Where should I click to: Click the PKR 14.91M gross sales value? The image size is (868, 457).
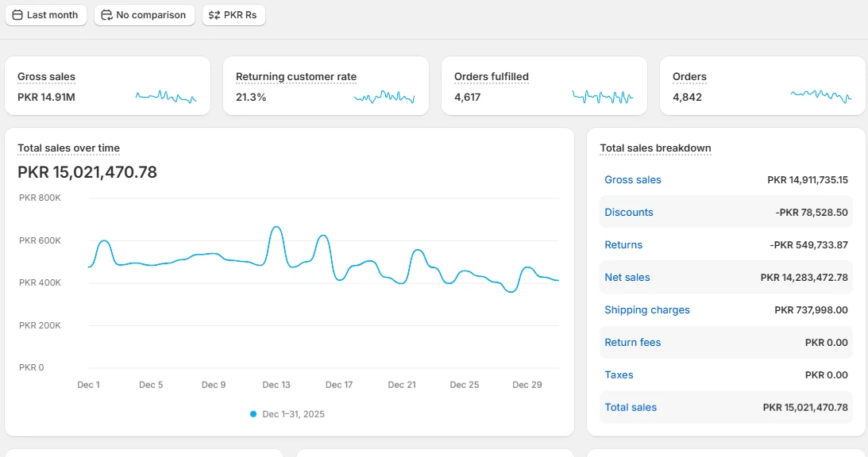point(47,98)
